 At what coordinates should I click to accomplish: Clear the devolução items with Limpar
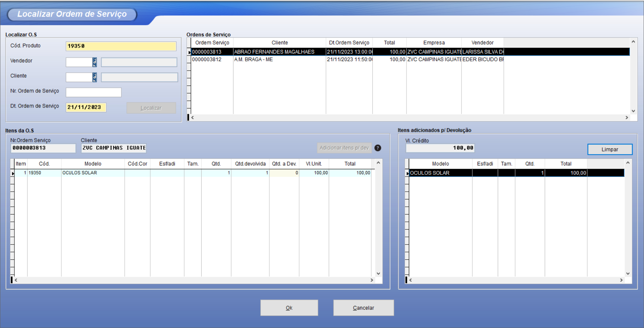(609, 149)
